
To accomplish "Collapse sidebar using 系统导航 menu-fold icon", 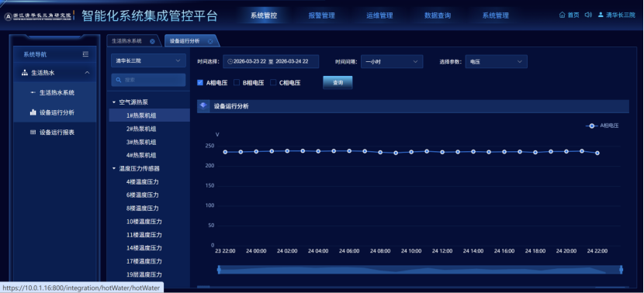I will point(85,54).
